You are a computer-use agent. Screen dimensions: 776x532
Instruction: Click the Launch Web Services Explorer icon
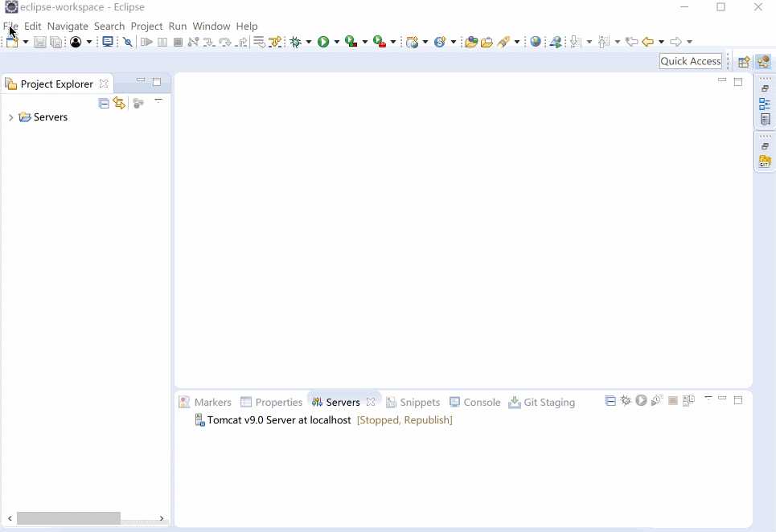(x=556, y=42)
